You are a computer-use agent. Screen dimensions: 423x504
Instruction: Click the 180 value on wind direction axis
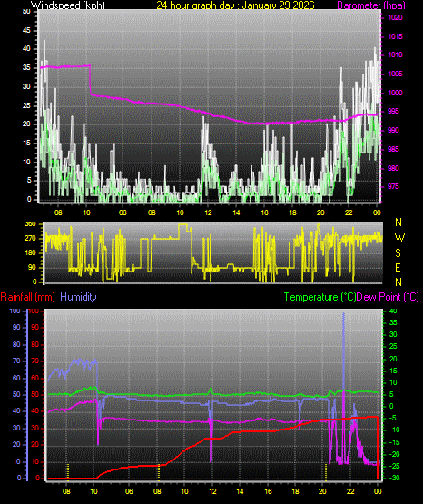click(30, 253)
